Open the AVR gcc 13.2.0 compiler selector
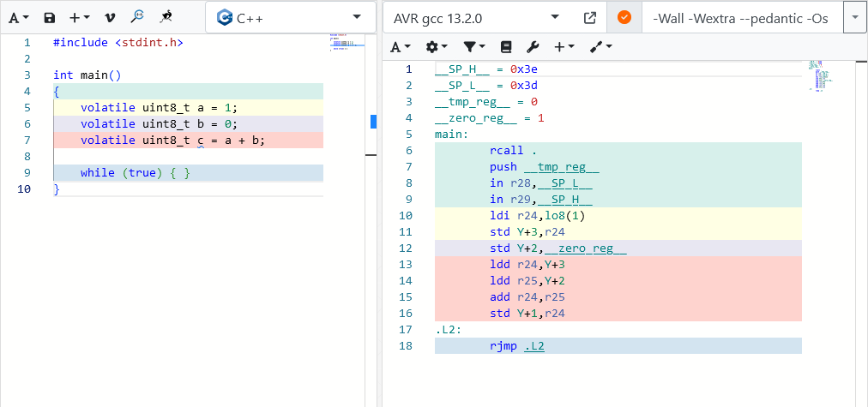The height and width of the screenshot is (407, 868). pyautogui.click(x=476, y=18)
